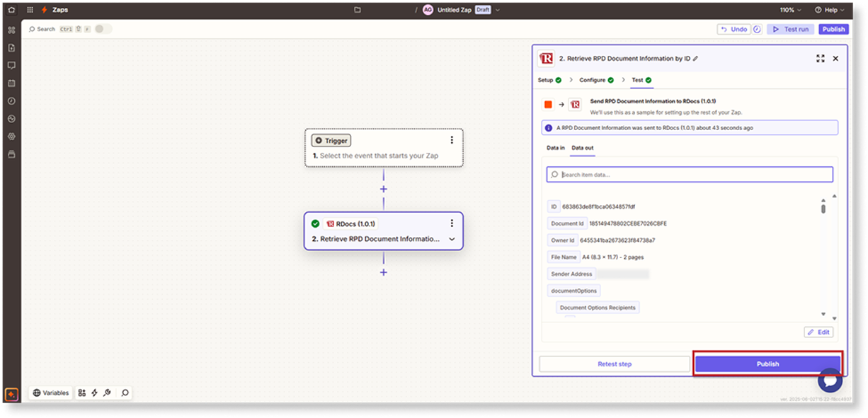The width and height of the screenshot is (868, 418).
Task: Click the data list scrollbar thumb
Action: (823, 209)
